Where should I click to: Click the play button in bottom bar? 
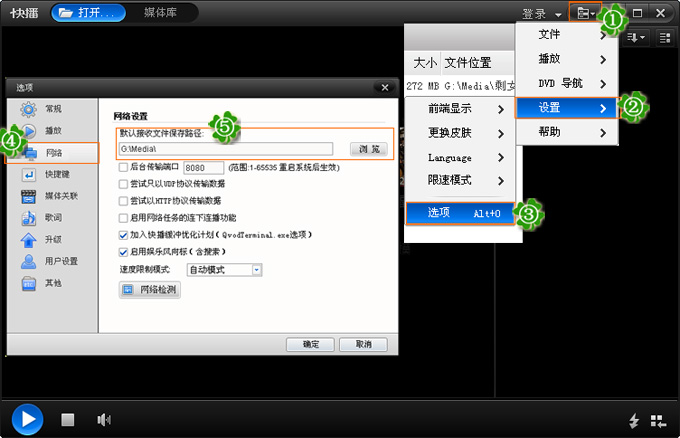[27, 419]
